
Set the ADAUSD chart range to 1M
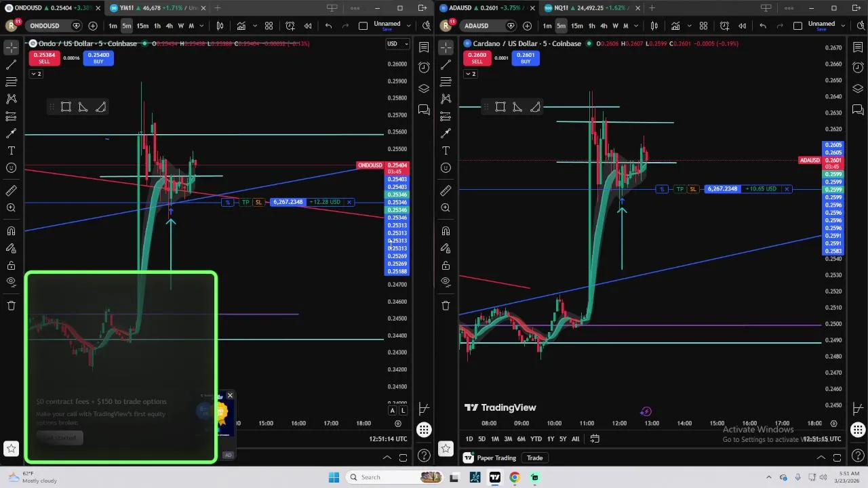(494, 439)
